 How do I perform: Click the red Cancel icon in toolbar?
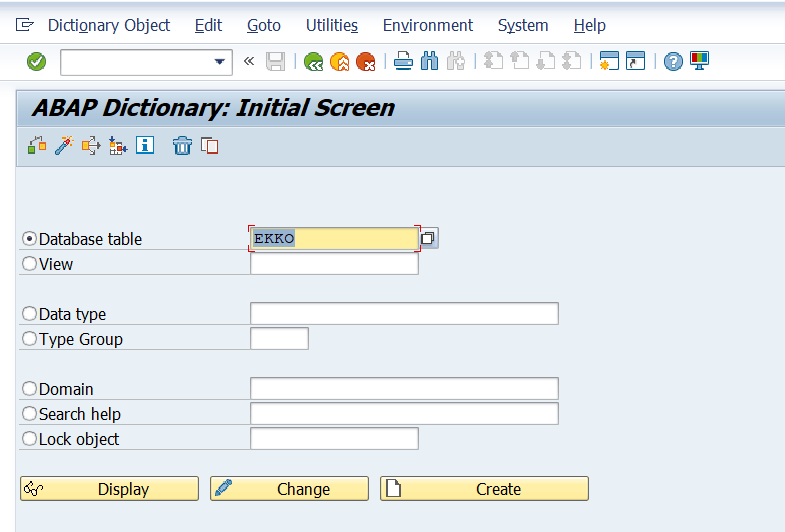pyautogui.click(x=366, y=62)
